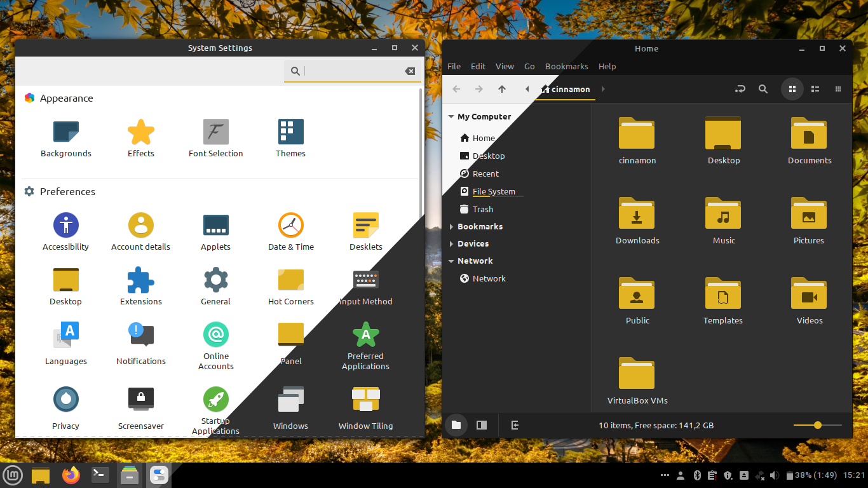Open Hot Corners settings
Image resolution: width=868 pixels, height=488 pixels.
pos(291,287)
